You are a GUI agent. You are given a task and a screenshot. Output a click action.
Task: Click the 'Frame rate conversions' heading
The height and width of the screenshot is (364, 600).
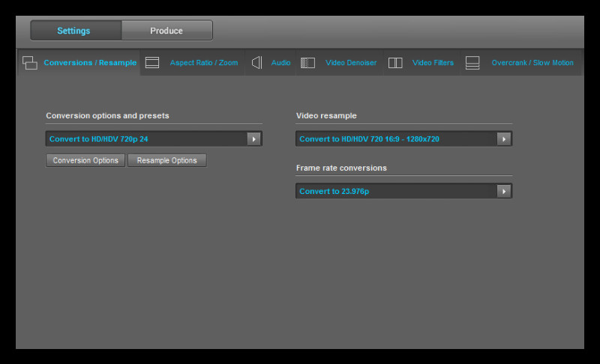(x=341, y=168)
